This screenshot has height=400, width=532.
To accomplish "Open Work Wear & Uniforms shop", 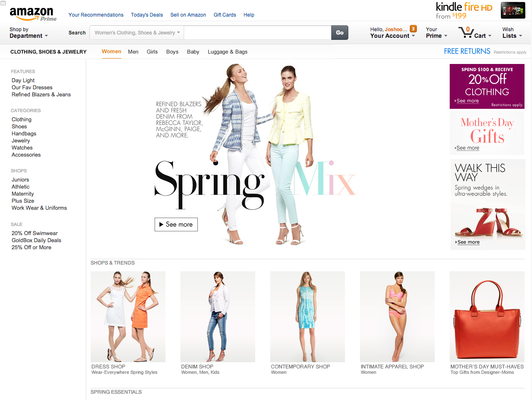I will (39, 208).
